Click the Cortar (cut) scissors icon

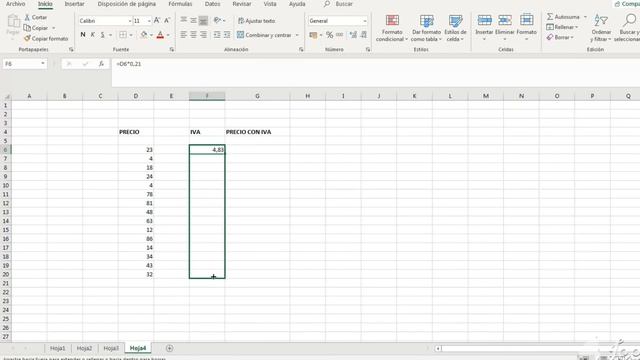(x=27, y=18)
